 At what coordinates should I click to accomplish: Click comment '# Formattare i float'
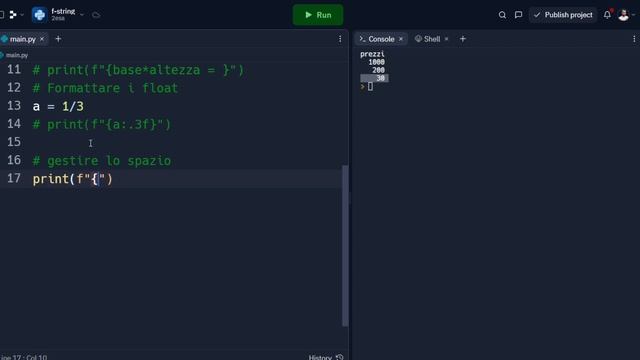(105, 88)
